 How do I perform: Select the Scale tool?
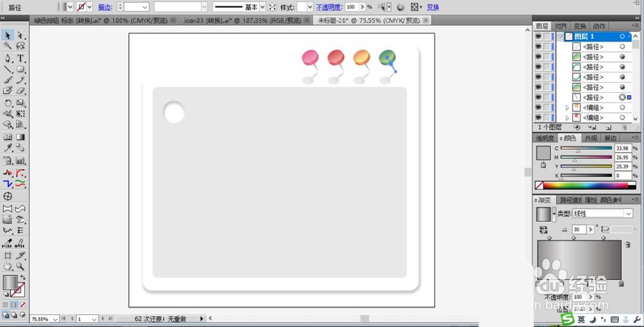click(20, 103)
